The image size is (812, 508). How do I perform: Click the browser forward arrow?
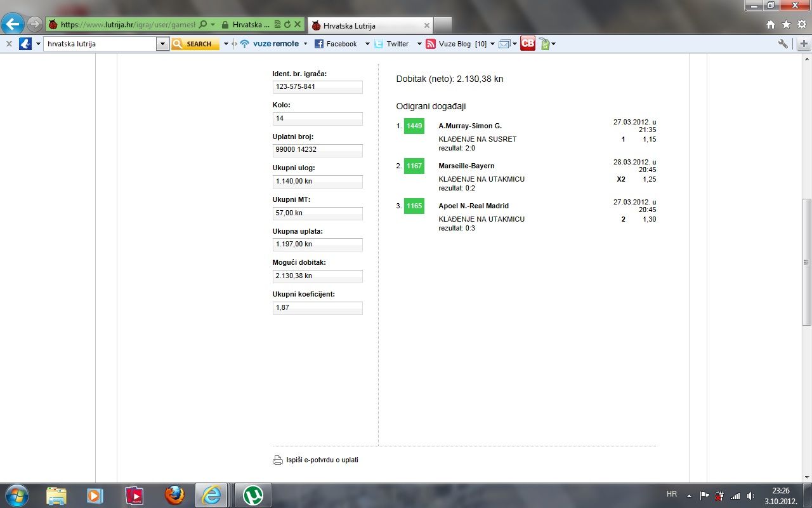[x=34, y=25]
